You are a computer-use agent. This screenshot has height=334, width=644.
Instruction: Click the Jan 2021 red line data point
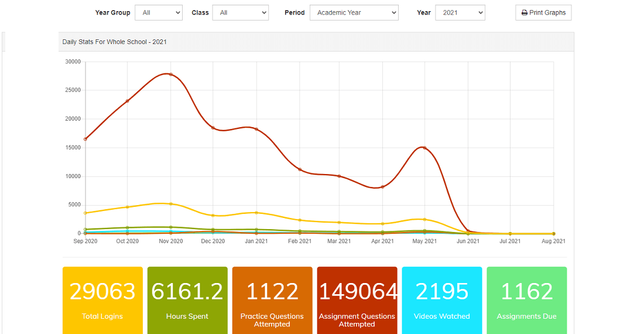(256, 129)
